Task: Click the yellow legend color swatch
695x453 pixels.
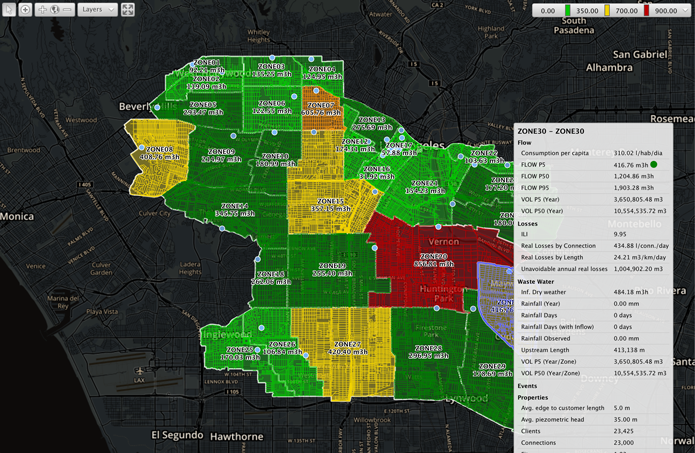Action: point(608,10)
